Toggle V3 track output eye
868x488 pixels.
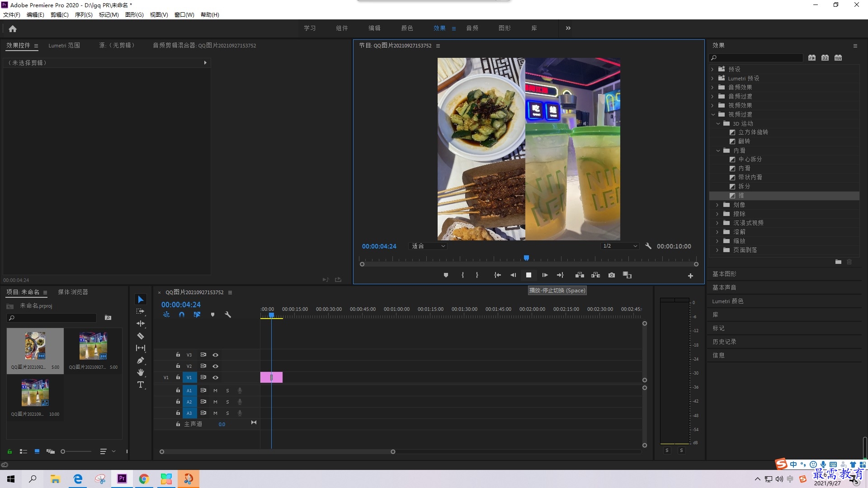coord(216,355)
